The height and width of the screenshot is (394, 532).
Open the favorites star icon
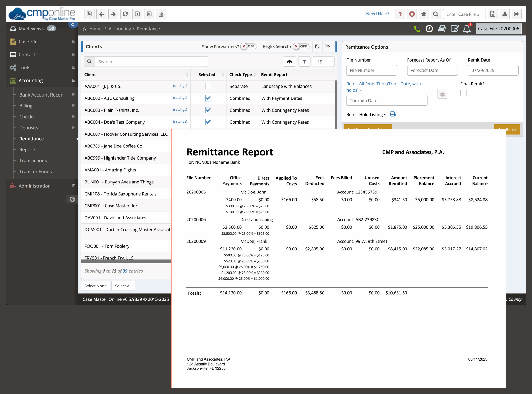click(424, 14)
